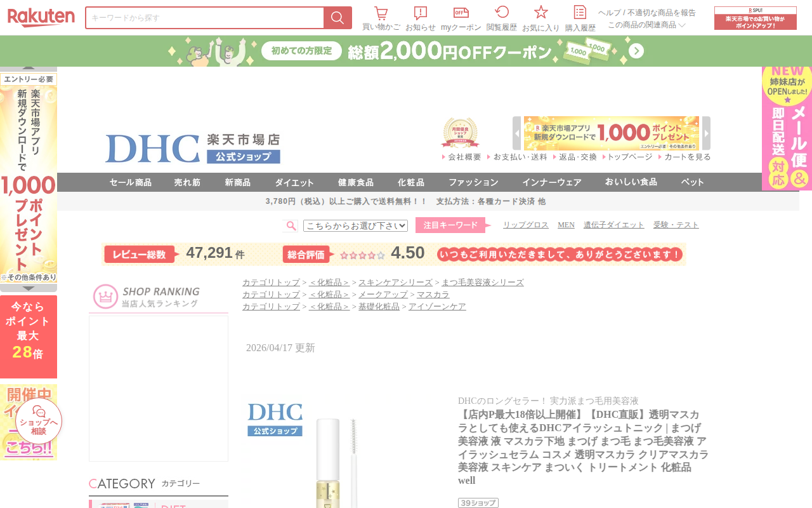Open favorites (お気に入り) star
Viewport: 812px width, 508px height.
click(x=541, y=18)
